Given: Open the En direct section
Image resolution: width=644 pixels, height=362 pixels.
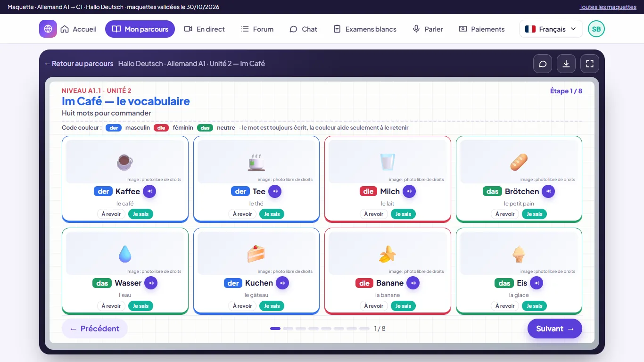Looking at the screenshot, I should pos(204,29).
